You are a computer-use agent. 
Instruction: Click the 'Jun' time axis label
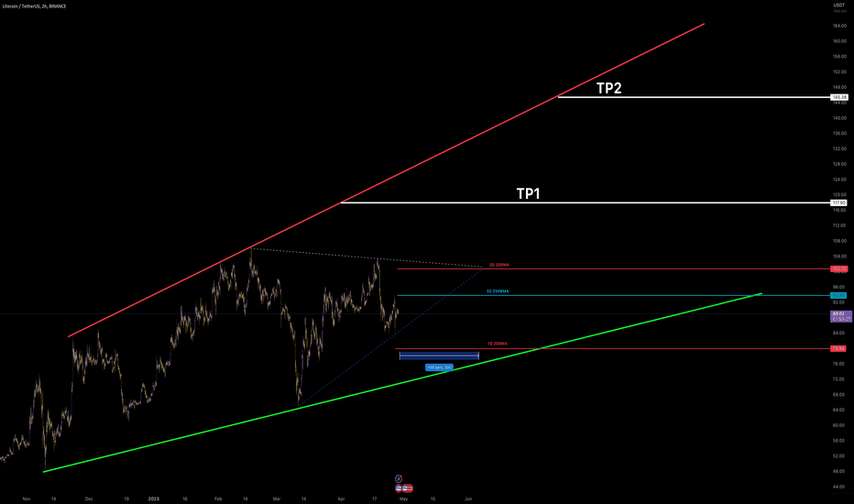[468, 499]
